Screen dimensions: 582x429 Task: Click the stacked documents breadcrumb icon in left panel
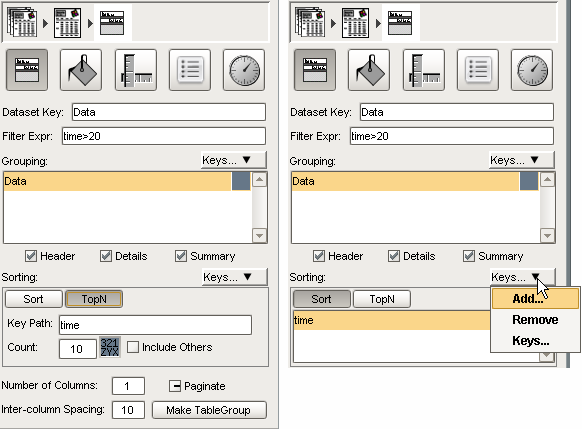22,23
